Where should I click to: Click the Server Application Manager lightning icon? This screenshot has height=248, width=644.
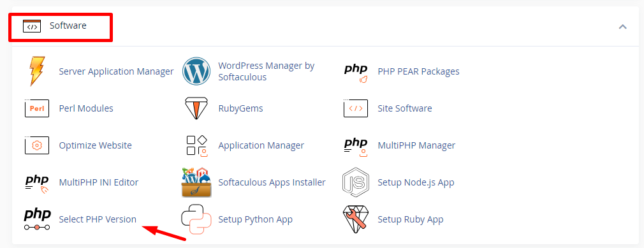[x=37, y=71]
